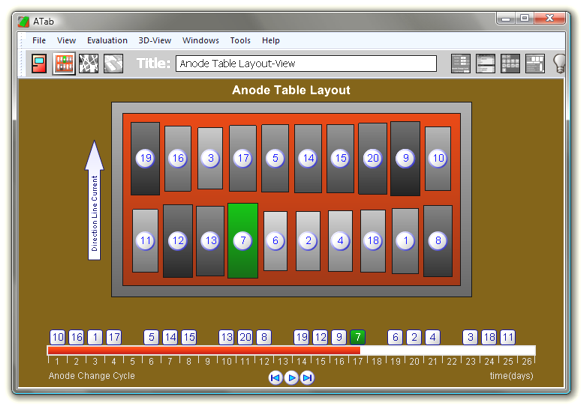Click timeline marker 14 in change cycle
This screenshot has width=583, height=406.
(x=170, y=337)
